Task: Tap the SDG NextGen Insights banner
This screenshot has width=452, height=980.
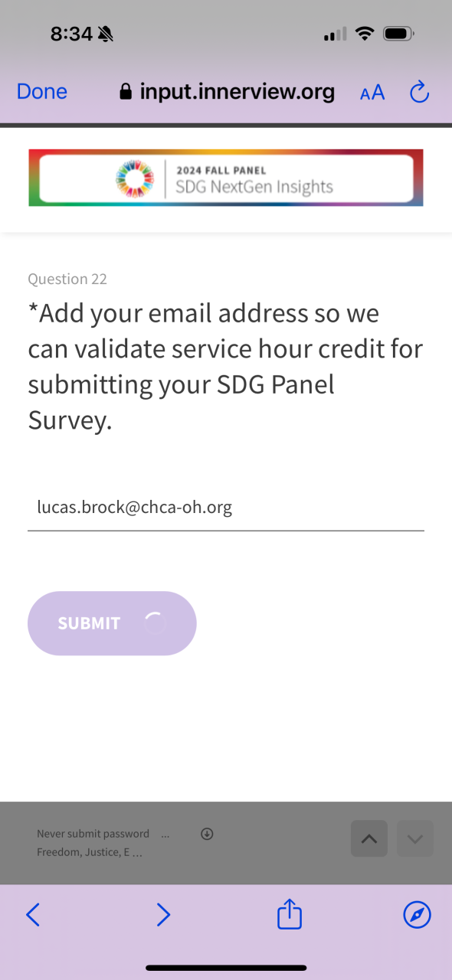Action: tap(226, 178)
